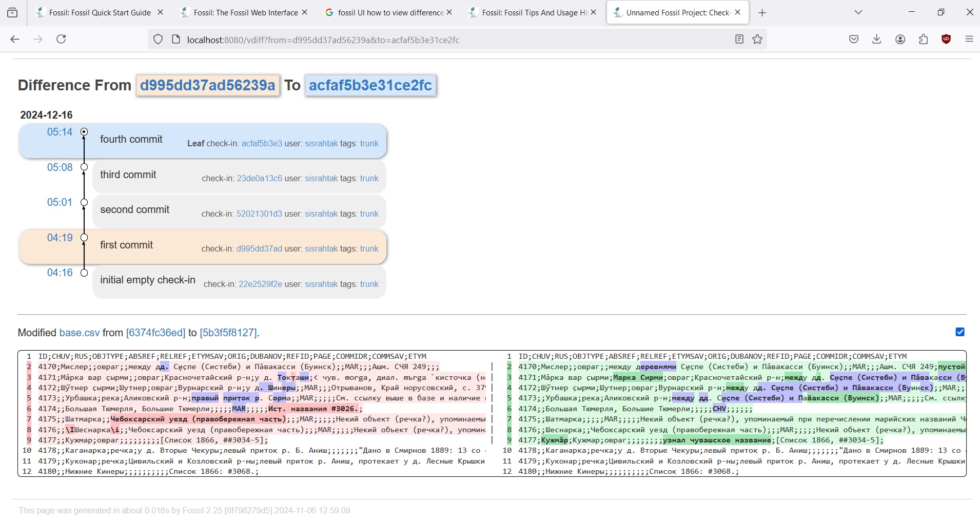Open the uBlock shield extension icon
This screenshot has height=520, width=980.
coord(947,39)
